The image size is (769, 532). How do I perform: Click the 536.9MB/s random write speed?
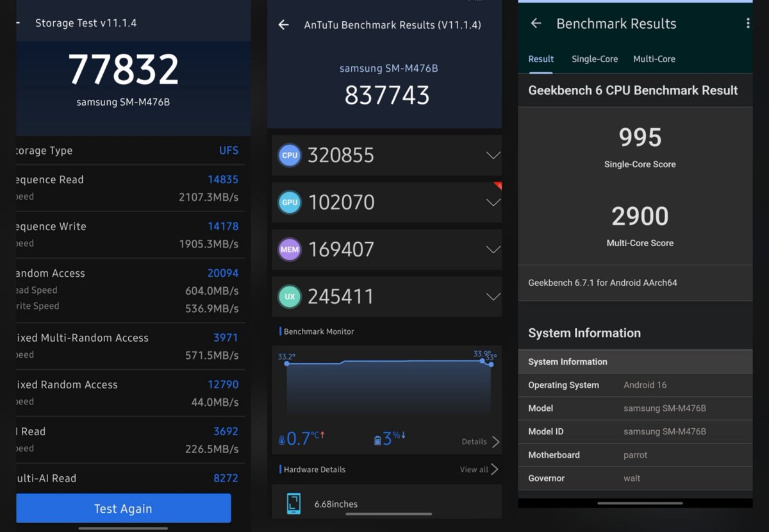211,308
